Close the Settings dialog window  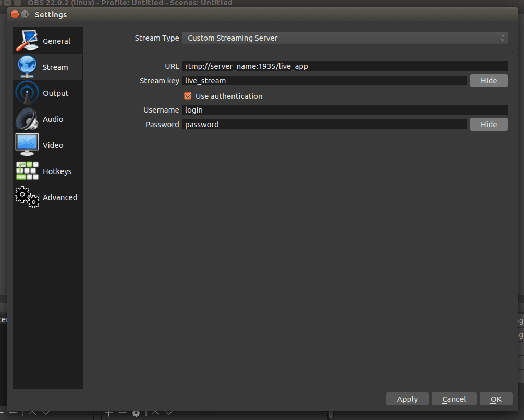pos(15,15)
